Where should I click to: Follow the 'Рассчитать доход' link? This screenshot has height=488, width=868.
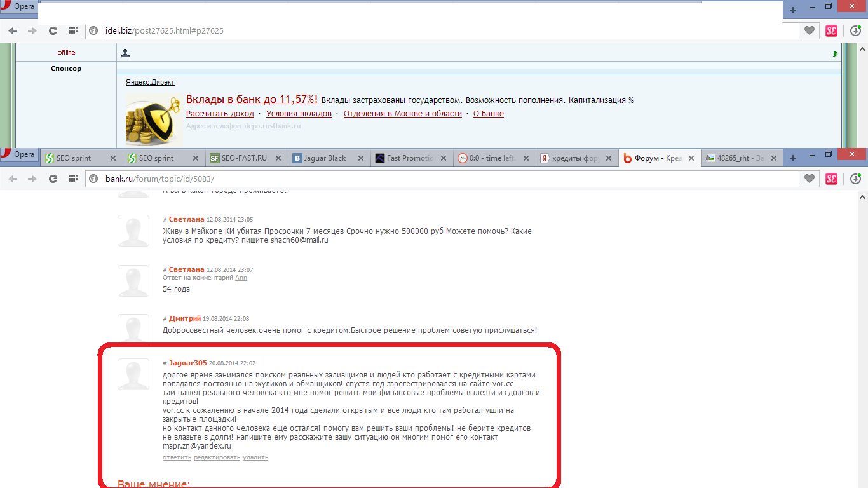(220, 114)
